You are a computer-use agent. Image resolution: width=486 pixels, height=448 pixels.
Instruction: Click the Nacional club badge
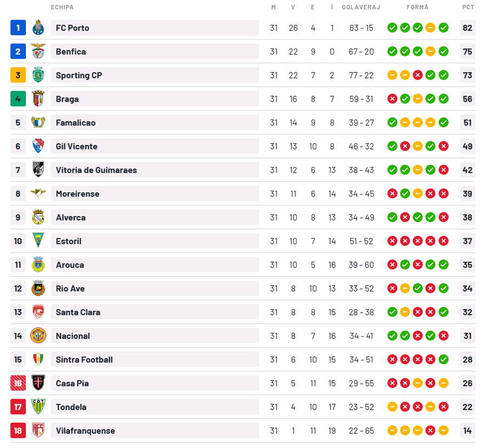pos(38,336)
